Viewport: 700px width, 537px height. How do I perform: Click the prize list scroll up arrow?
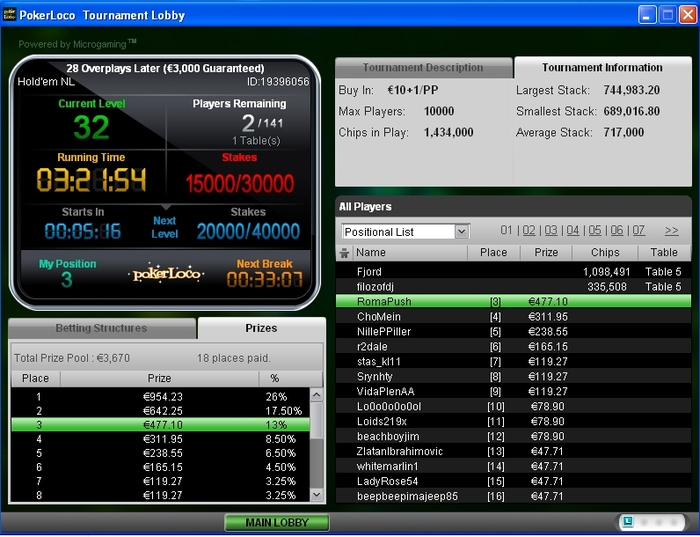tap(317, 395)
